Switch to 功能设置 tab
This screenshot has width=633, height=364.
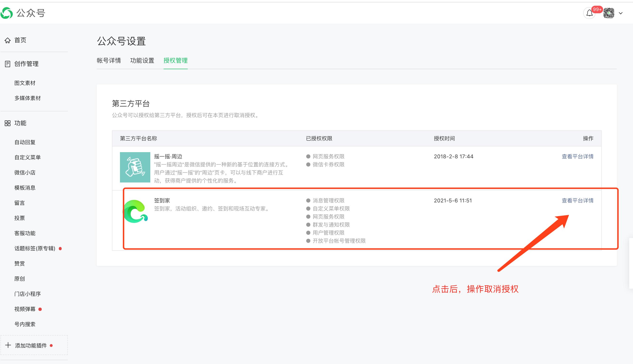click(x=142, y=60)
